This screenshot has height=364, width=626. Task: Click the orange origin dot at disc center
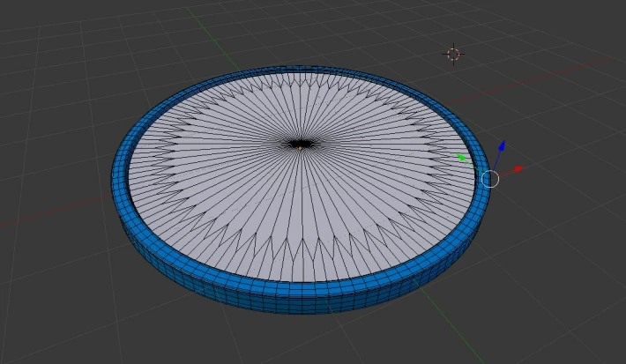[301, 148]
